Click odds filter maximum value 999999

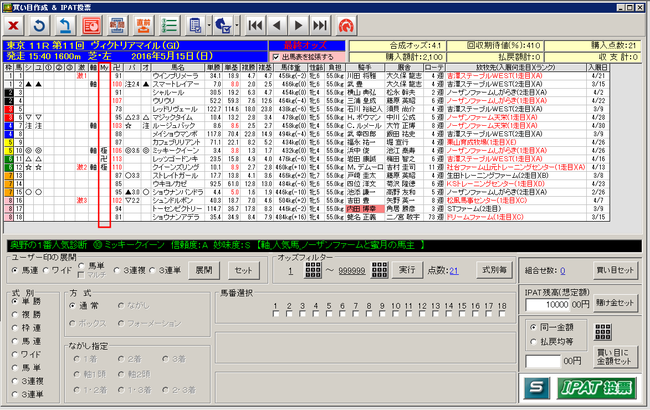point(352,271)
